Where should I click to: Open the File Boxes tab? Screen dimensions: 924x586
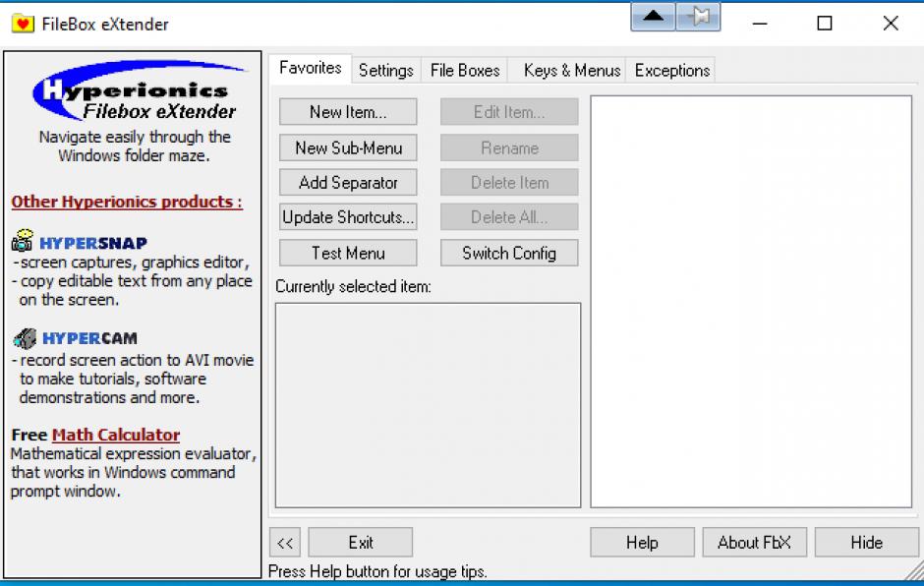point(465,71)
